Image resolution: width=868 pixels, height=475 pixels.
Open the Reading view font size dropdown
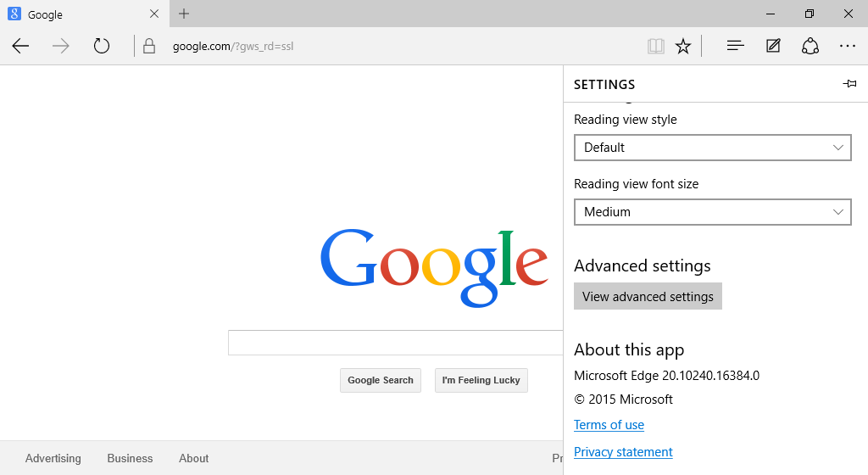click(712, 212)
